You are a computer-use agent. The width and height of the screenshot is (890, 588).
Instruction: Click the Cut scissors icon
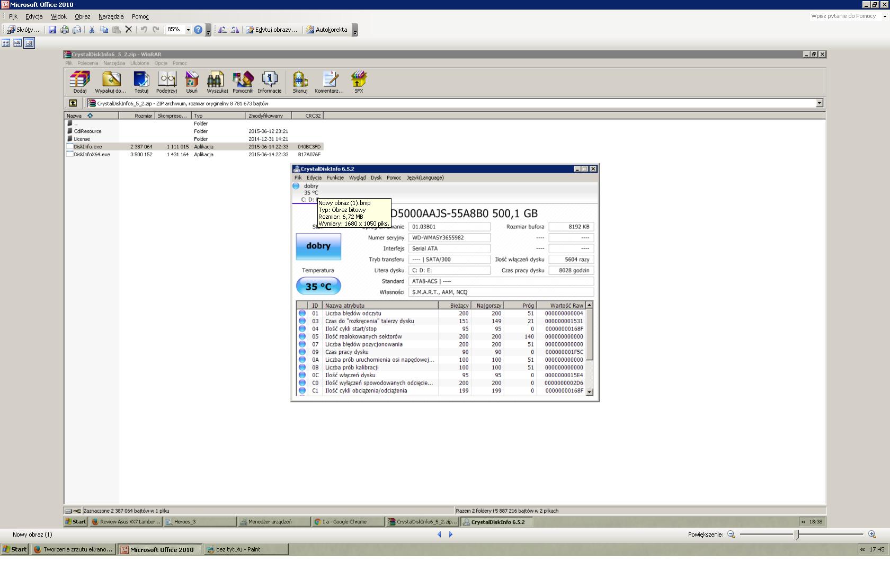(92, 30)
